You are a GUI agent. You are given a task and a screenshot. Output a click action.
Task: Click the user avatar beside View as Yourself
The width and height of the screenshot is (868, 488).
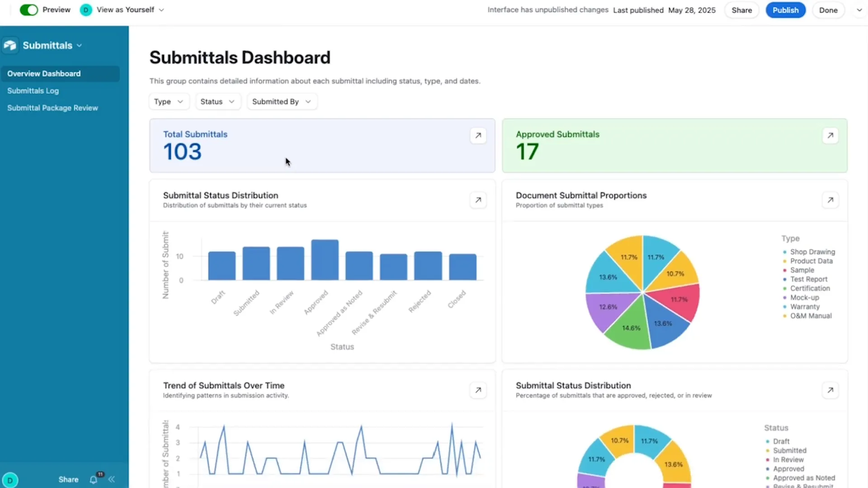pos(85,10)
